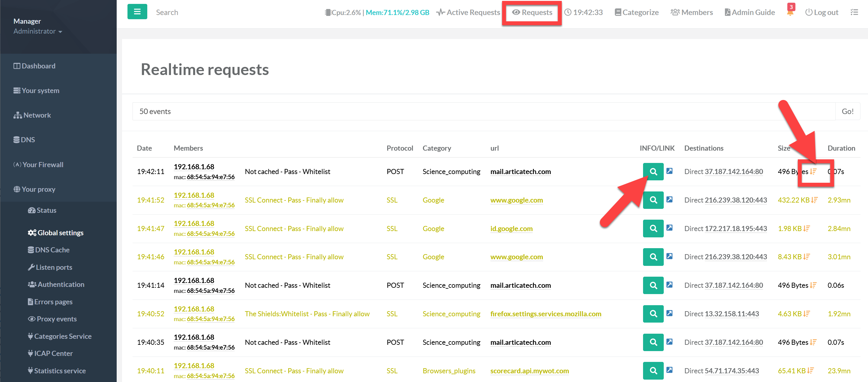Open the mail.articatech.com link in the first row

tap(520, 172)
